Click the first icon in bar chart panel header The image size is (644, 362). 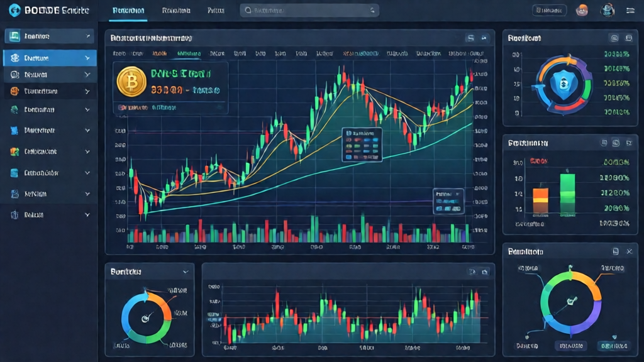tap(602, 143)
